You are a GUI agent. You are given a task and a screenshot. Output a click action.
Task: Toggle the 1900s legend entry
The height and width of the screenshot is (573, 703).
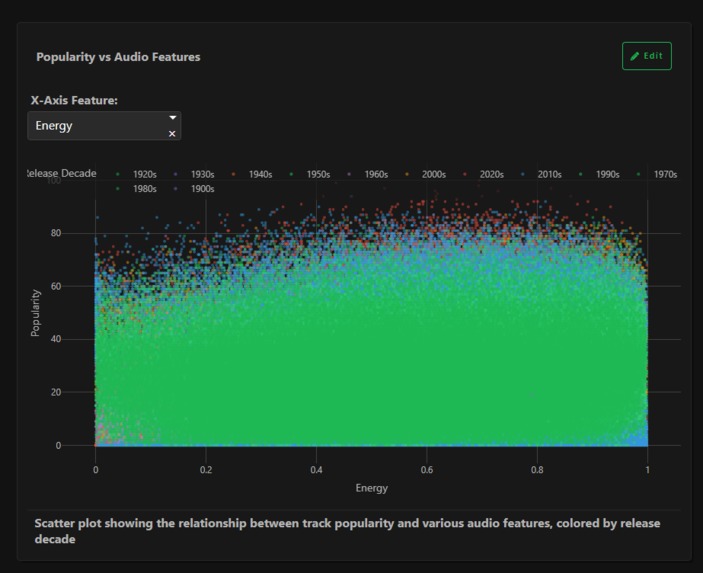(x=195, y=189)
